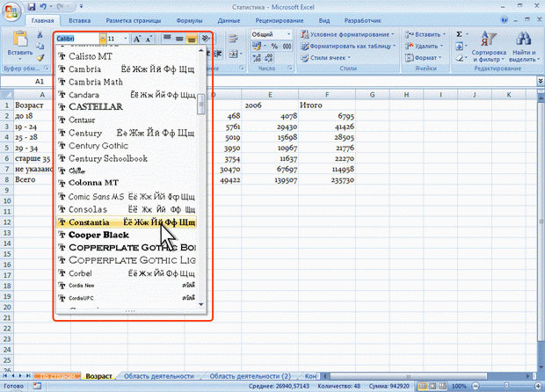
Task: Click cell A1 containing Возраст
Action: [x=33, y=105]
